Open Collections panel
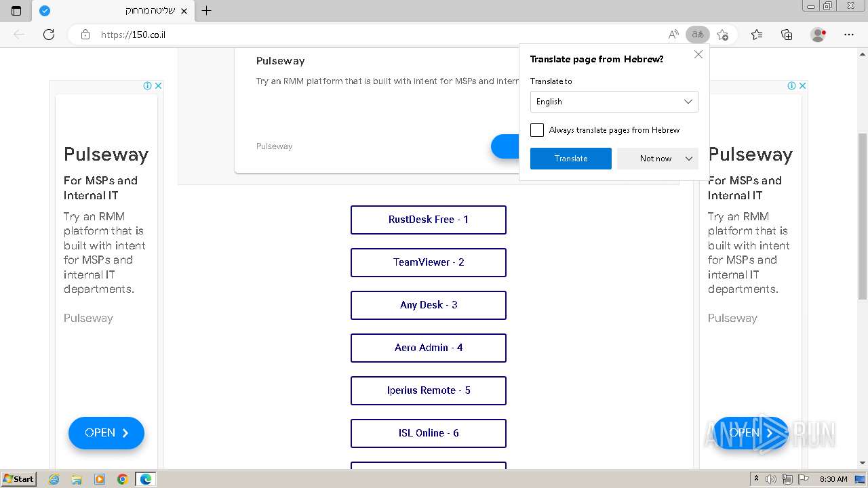 click(787, 35)
